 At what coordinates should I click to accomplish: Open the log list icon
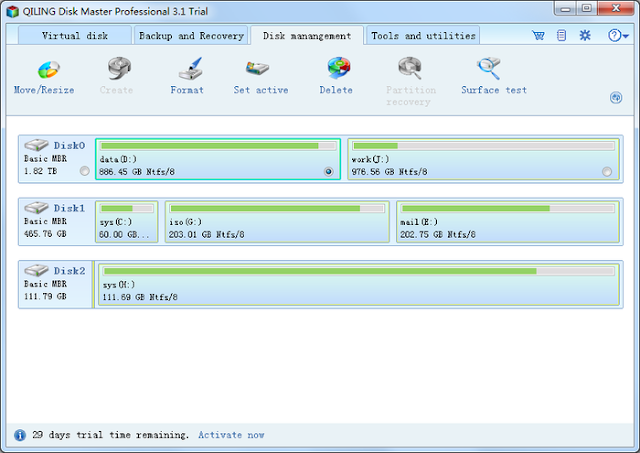point(562,36)
